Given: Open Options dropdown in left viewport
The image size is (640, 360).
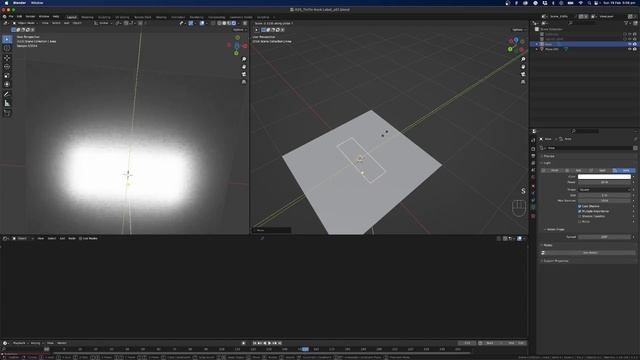Looking at the screenshot, I should click(x=239, y=30).
